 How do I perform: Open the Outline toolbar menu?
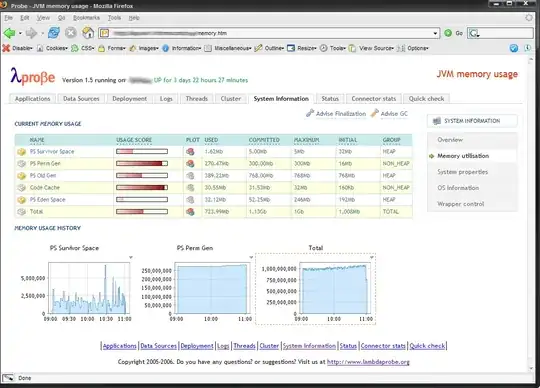click(269, 48)
